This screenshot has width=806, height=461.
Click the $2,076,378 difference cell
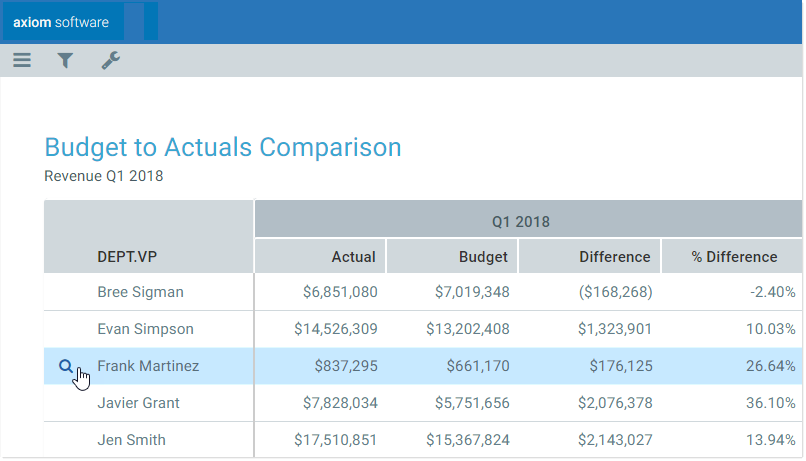[615, 403]
